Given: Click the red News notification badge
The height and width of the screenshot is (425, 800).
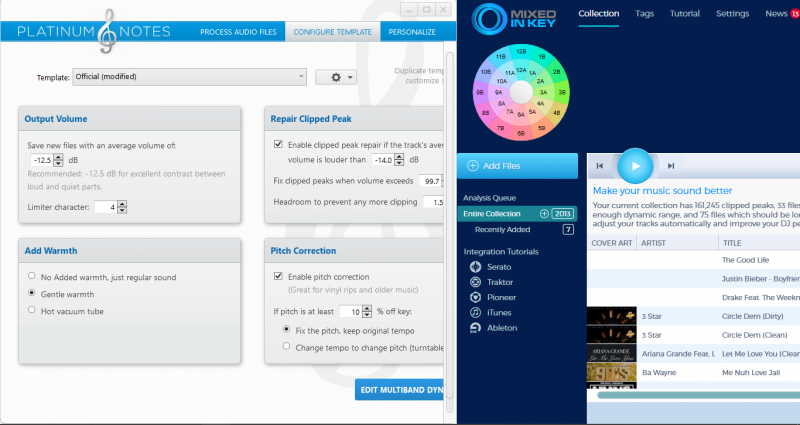Looking at the screenshot, I should click(x=795, y=14).
